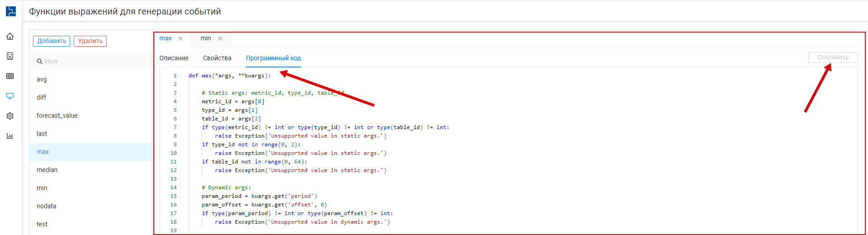868x235 pixels.
Task: Select nodata function in list
Action: tap(47, 206)
